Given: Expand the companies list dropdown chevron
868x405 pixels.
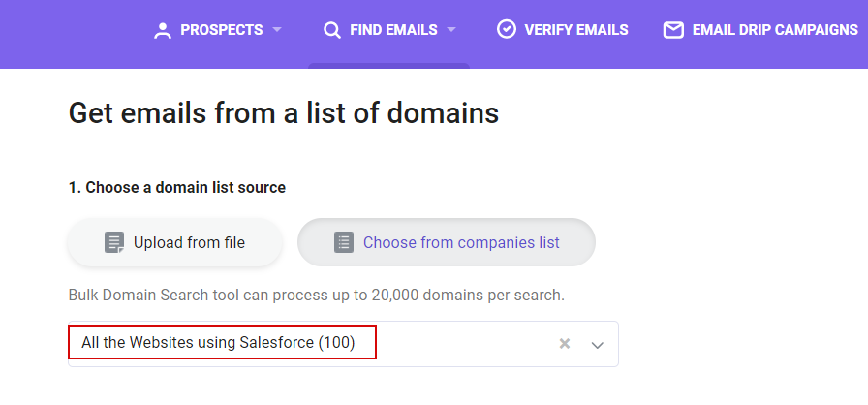Looking at the screenshot, I should (x=598, y=345).
